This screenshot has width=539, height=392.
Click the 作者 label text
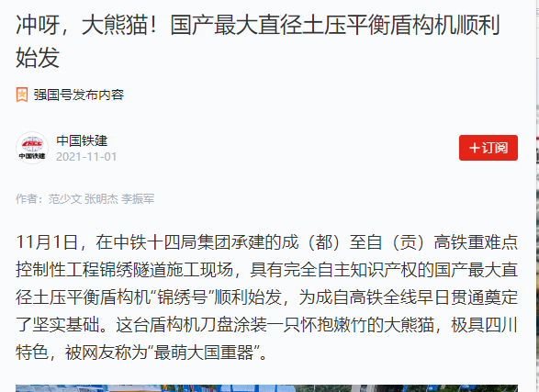pyautogui.click(x=27, y=199)
